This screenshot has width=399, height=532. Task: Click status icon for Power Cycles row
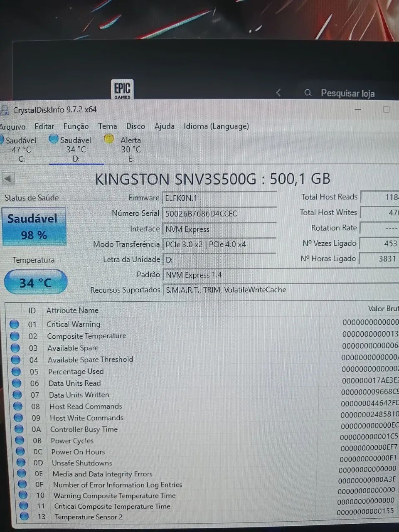click(20, 440)
